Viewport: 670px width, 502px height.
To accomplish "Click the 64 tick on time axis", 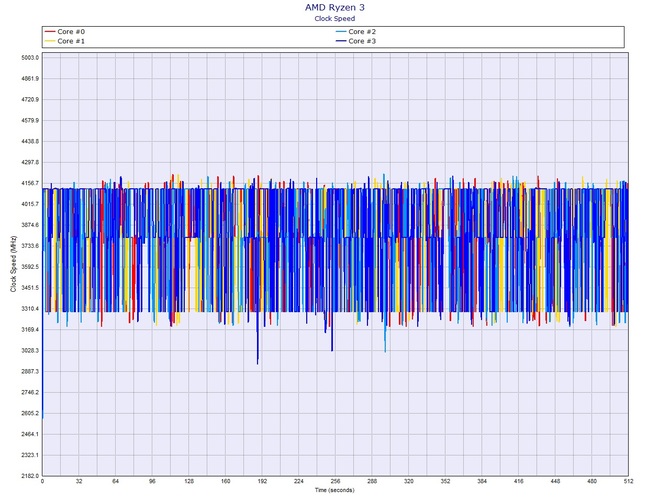I will (x=116, y=481).
